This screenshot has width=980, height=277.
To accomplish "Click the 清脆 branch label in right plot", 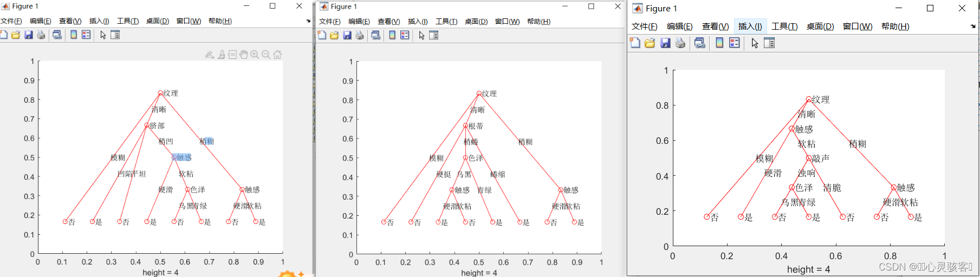I will 832,188.
